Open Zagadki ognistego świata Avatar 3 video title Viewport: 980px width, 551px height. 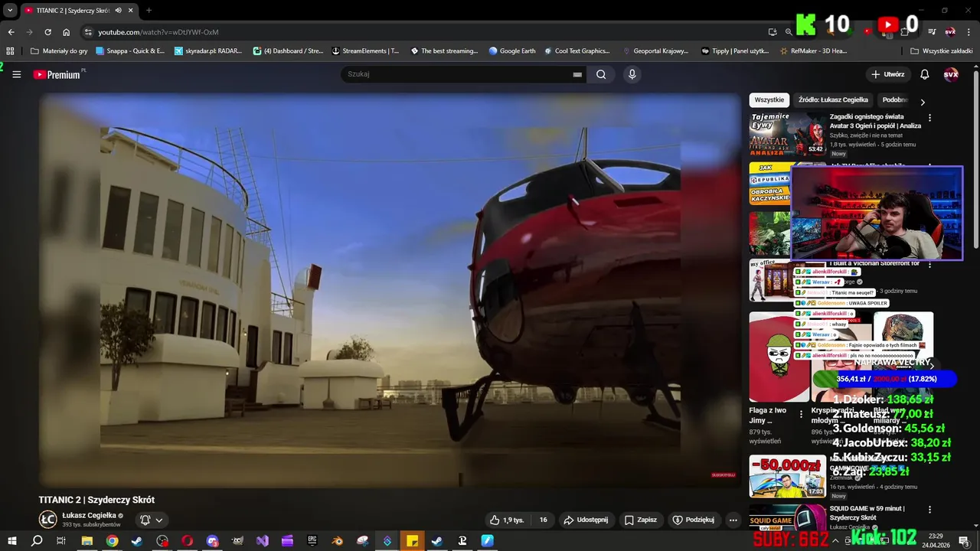click(x=875, y=121)
